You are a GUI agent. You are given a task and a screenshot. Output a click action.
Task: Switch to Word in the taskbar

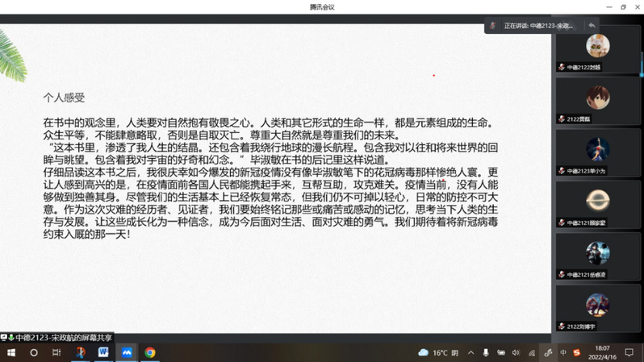[103, 352]
